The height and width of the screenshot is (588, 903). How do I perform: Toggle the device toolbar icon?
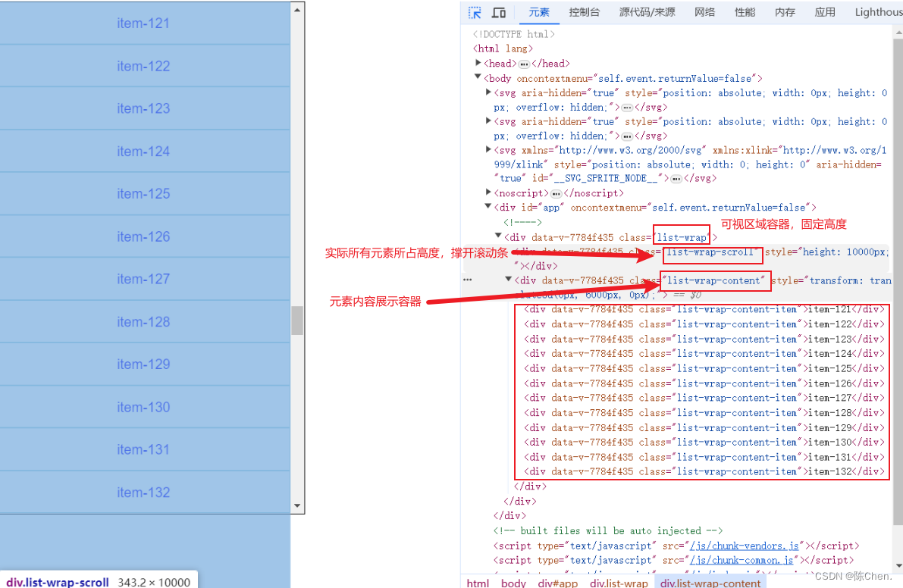[x=499, y=13]
